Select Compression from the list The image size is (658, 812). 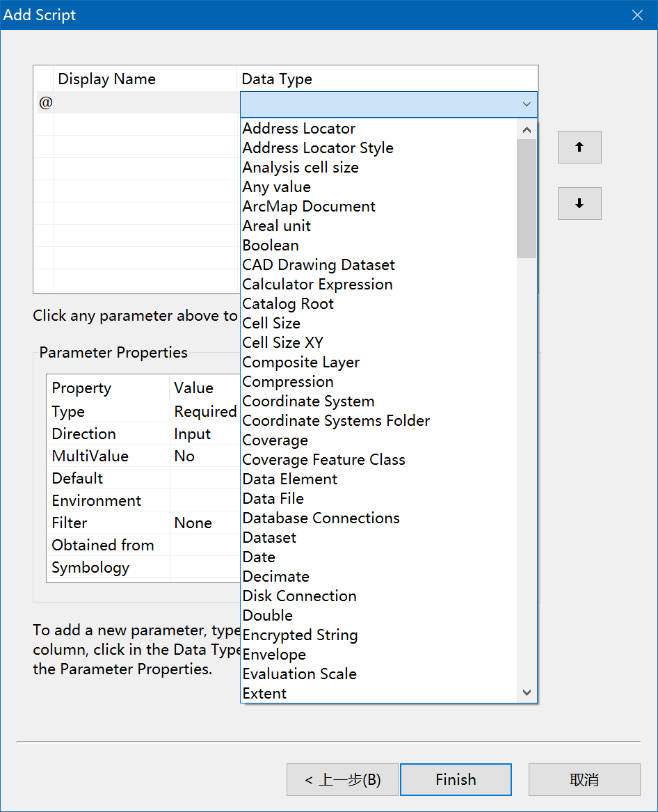(x=378, y=382)
